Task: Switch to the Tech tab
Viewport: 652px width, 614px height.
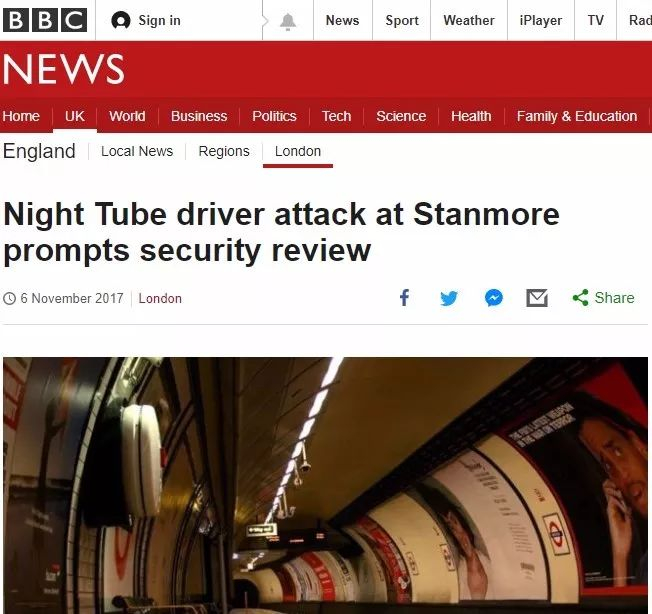Action: 336,116
